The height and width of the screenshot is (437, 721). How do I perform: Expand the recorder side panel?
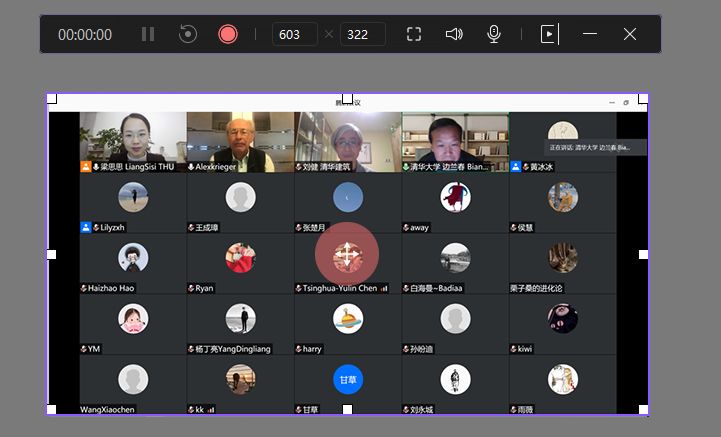pyautogui.click(x=548, y=34)
